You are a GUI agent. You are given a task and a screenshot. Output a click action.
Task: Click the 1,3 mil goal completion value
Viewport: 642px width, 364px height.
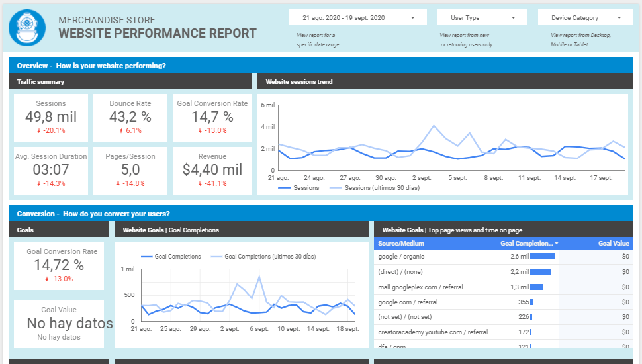point(520,287)
